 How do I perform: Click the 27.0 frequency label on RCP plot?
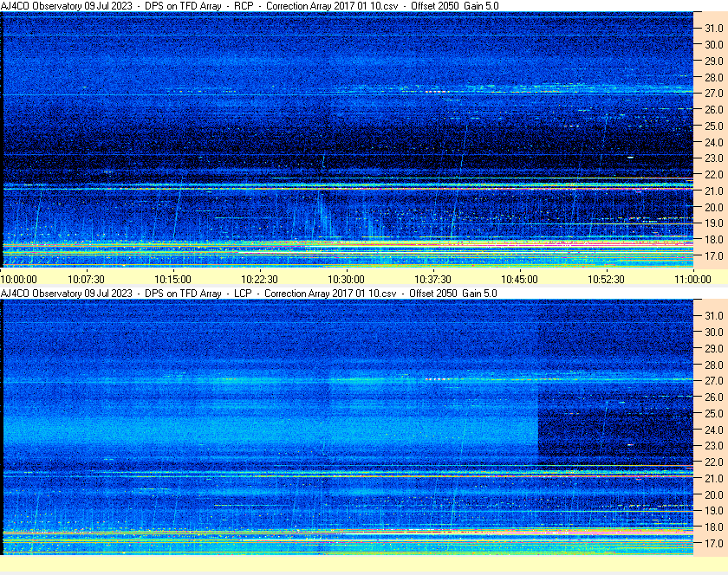coord(714,94)
